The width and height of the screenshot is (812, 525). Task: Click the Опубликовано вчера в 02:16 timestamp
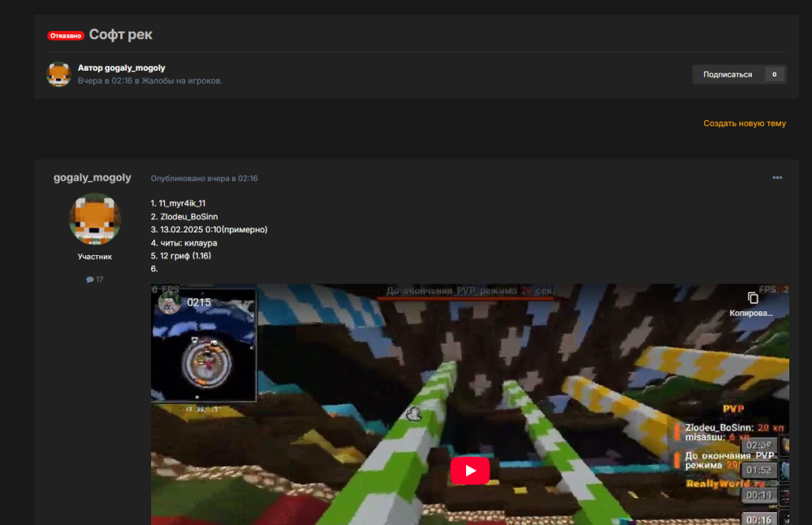[204, 178]
